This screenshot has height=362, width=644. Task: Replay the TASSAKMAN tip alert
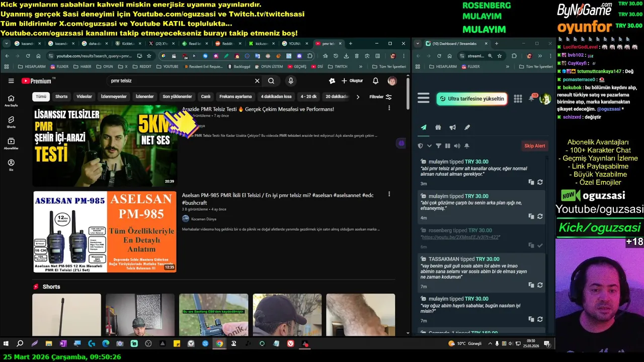pyautogui.click(x=540, y=285)
